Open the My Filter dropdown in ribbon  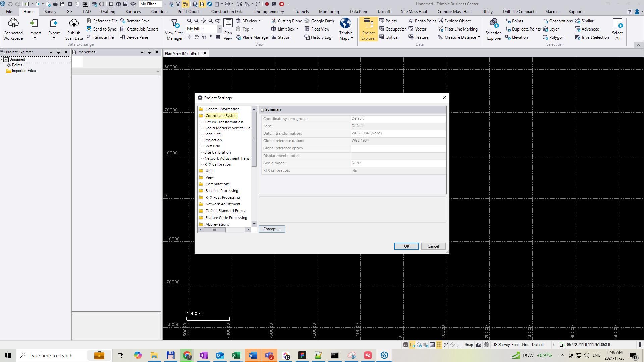[x=219, y=29]
